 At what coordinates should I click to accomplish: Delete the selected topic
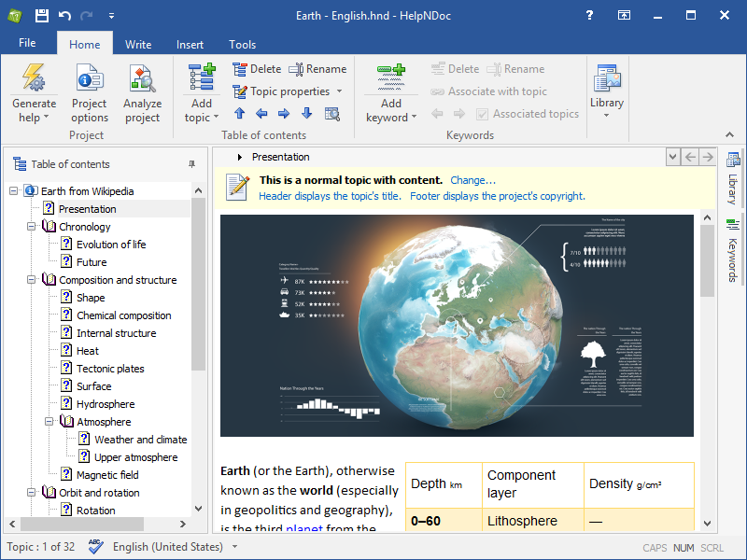pyautogui.click(x=256, y=69)
